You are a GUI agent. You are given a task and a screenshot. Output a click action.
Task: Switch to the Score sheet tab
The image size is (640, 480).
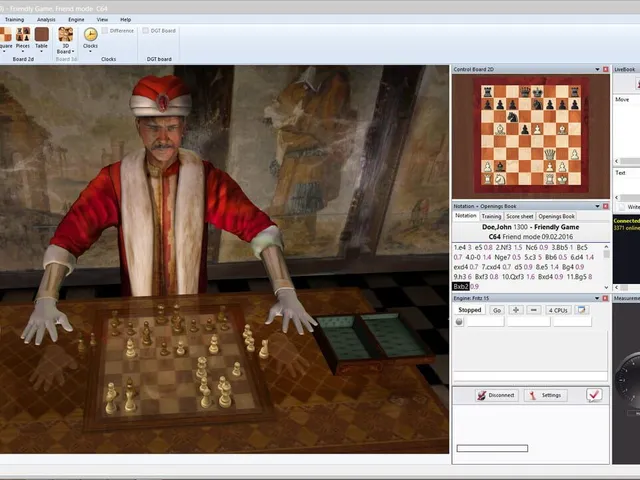click(x=520, y=216)
